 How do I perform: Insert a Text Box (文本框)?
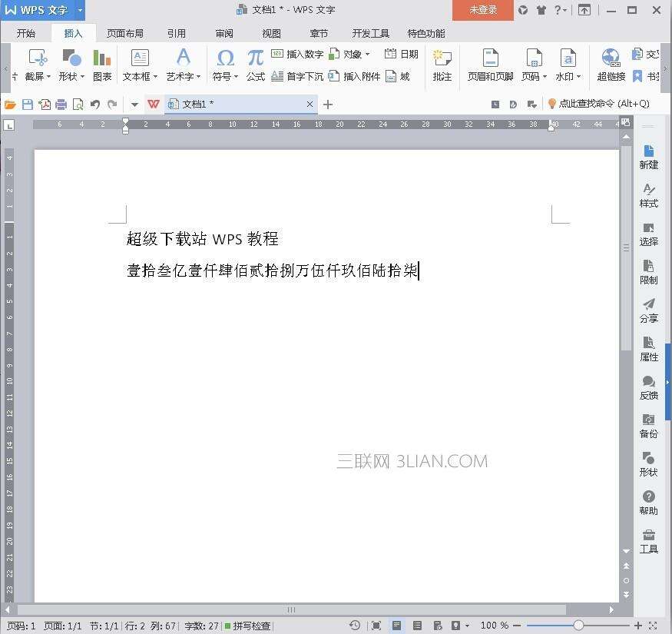(140, 65)
